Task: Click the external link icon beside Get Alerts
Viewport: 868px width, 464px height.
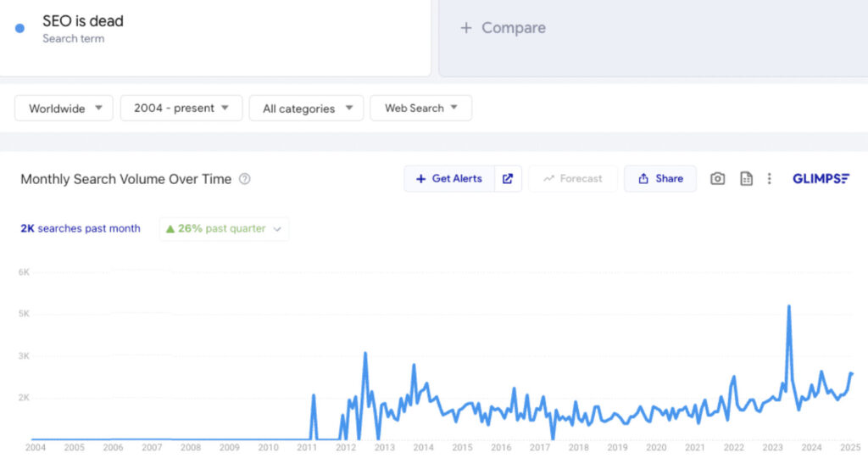Action: pos(508,179)
